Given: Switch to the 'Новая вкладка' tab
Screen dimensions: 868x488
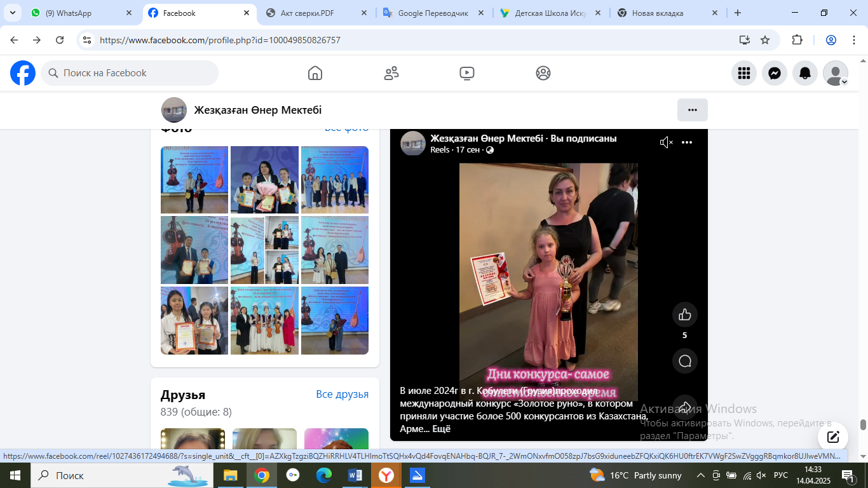Looking at the screenshot, I should coord(667,13).
